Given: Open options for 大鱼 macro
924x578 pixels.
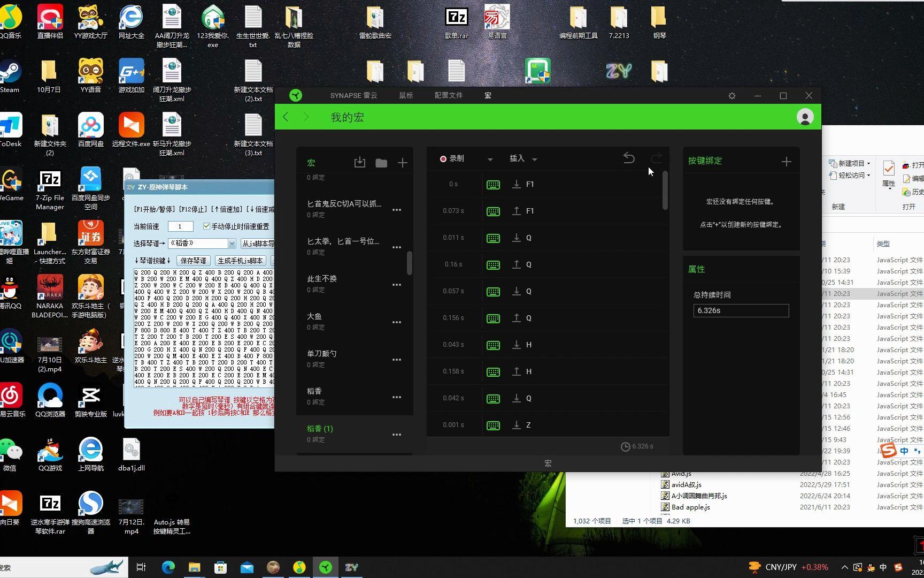Looking at the screenshot, I should pos(397,322).
